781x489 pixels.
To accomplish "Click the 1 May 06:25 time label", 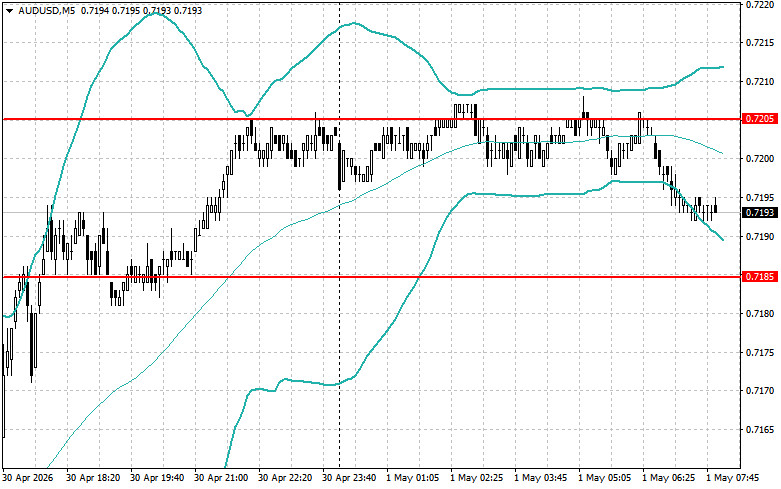I will coord(669,478).
